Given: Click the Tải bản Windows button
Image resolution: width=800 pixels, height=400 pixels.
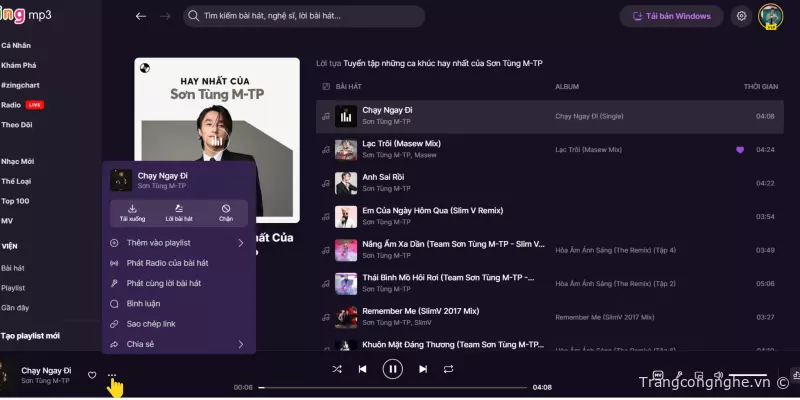Looking at the screenshot, I should (671, 16).
